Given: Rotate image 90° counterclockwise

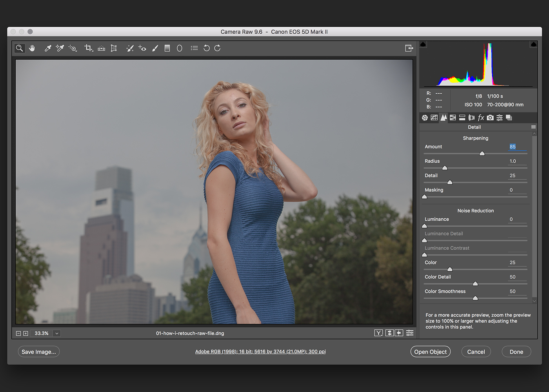Looking at the screenshot, I should (206, 48).
